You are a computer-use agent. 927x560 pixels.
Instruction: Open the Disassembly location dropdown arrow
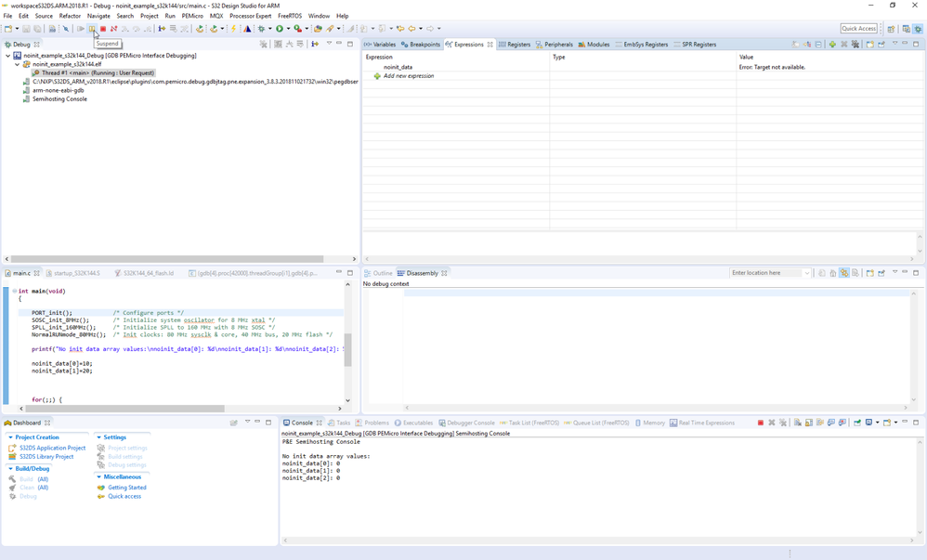(x=807, y=273)
